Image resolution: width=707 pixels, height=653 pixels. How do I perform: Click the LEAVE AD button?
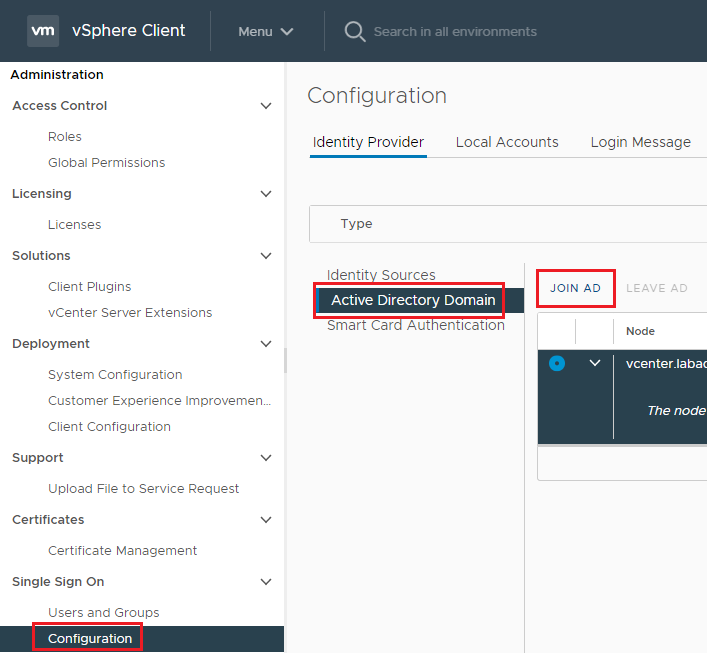[x=657, y=288]
